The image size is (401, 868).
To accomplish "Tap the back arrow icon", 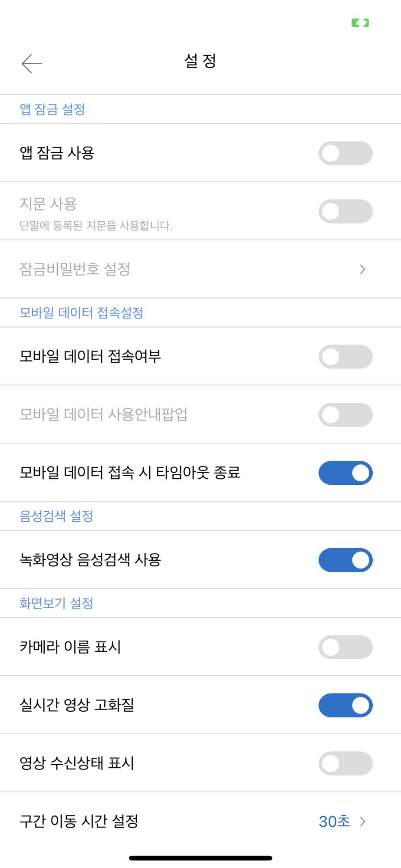I will tap(31, 64).
